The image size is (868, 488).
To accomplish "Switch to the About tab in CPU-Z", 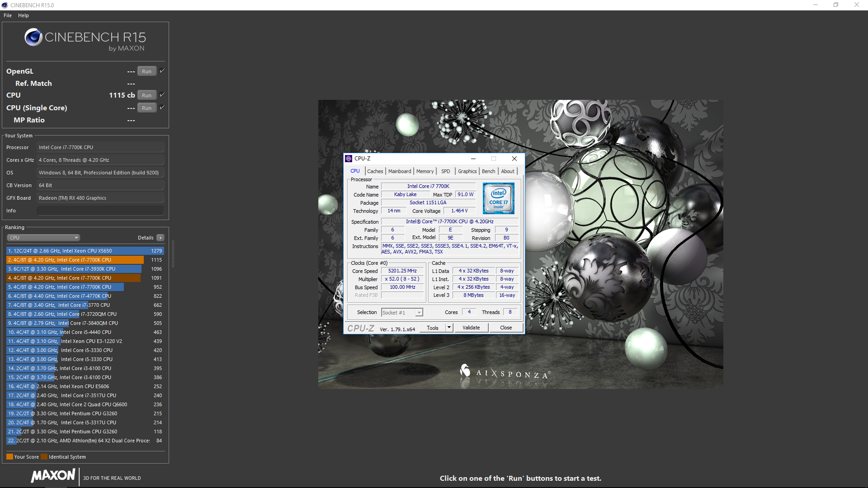I will (x=508, y=171).
